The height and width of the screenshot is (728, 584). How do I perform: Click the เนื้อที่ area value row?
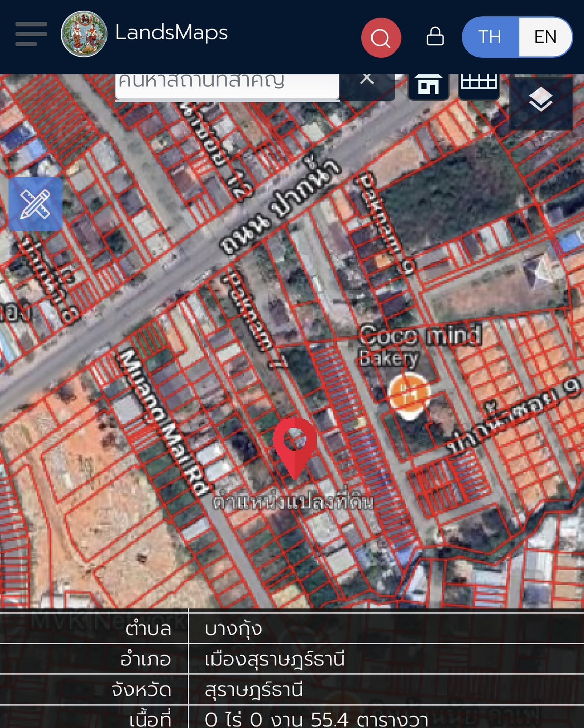316,719
